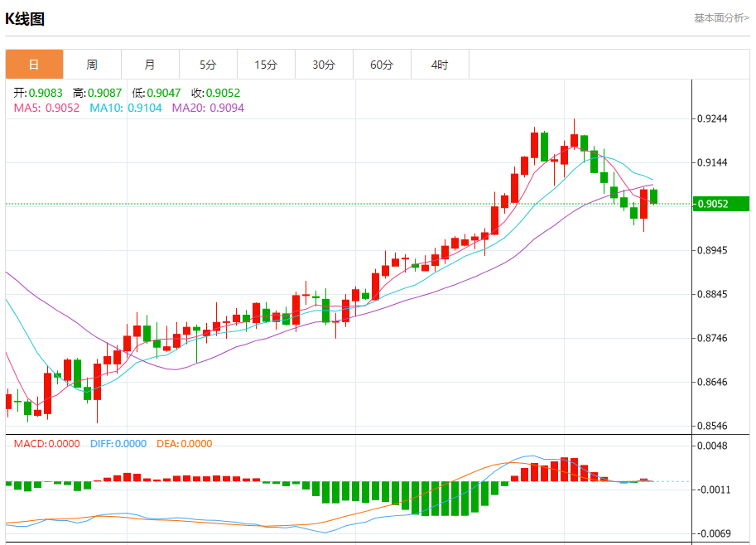Click the 低:0.9047 low price value
Screen dimensions: 756x545
coord(156,93)
